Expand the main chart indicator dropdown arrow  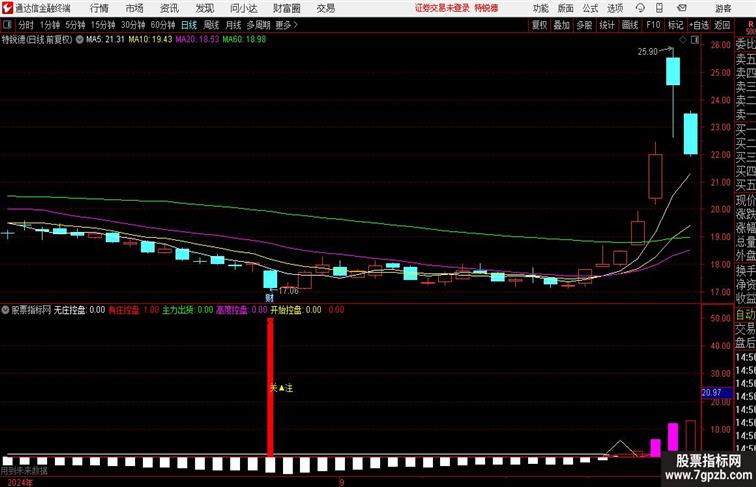[x=80, y=40]
